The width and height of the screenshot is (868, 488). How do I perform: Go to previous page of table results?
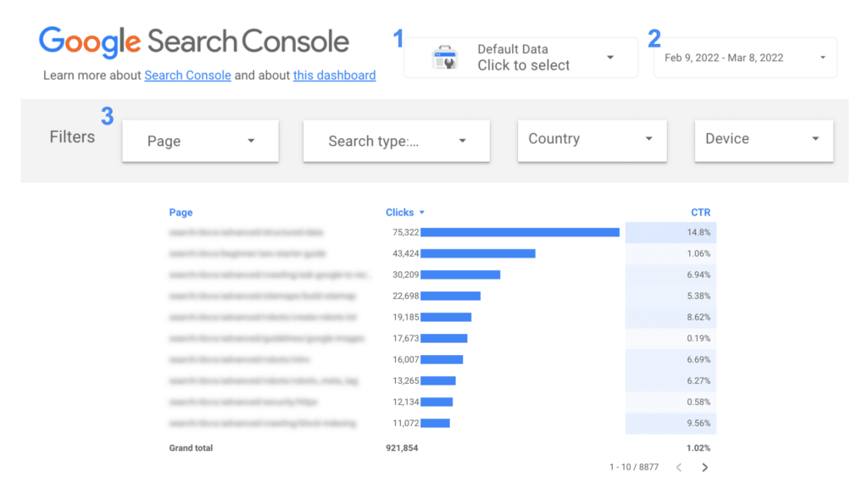pos(679,468)
